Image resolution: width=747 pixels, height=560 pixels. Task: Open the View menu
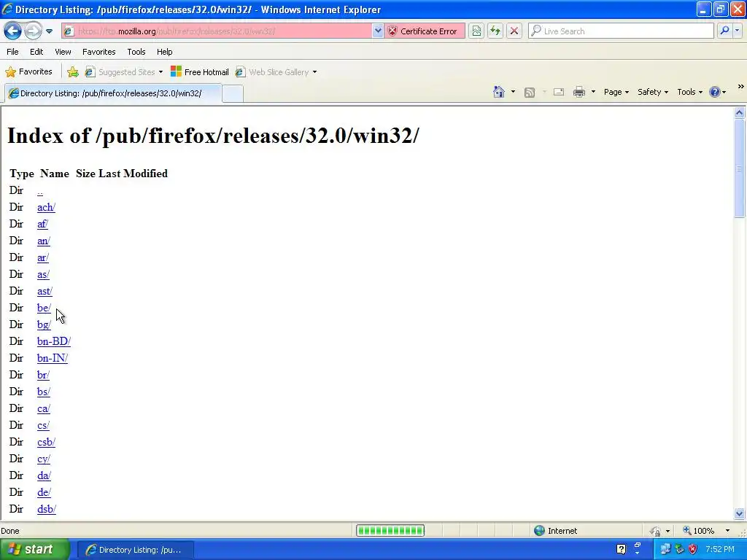(x=63, y=52)
